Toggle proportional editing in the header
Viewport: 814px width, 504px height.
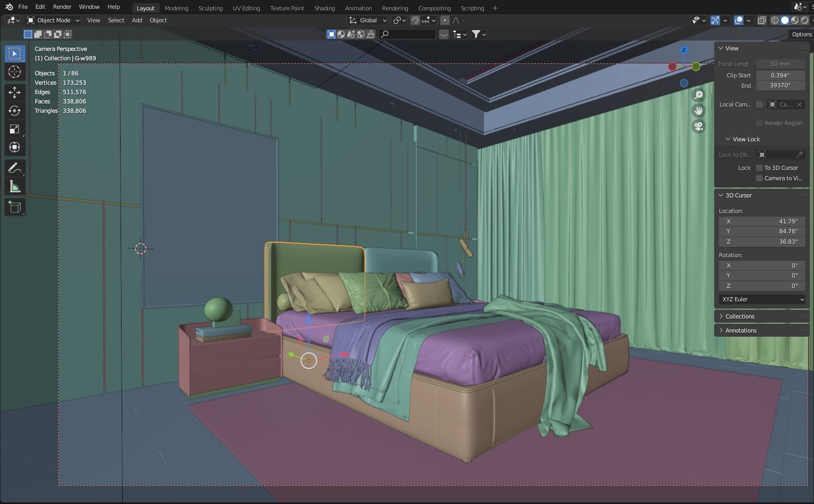[x=445, y=20]
